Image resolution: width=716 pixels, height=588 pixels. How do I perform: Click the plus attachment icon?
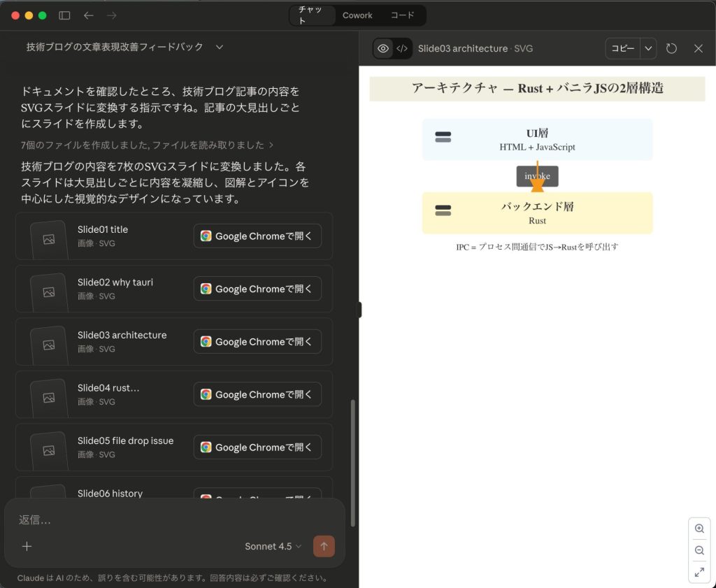(27, 546)
